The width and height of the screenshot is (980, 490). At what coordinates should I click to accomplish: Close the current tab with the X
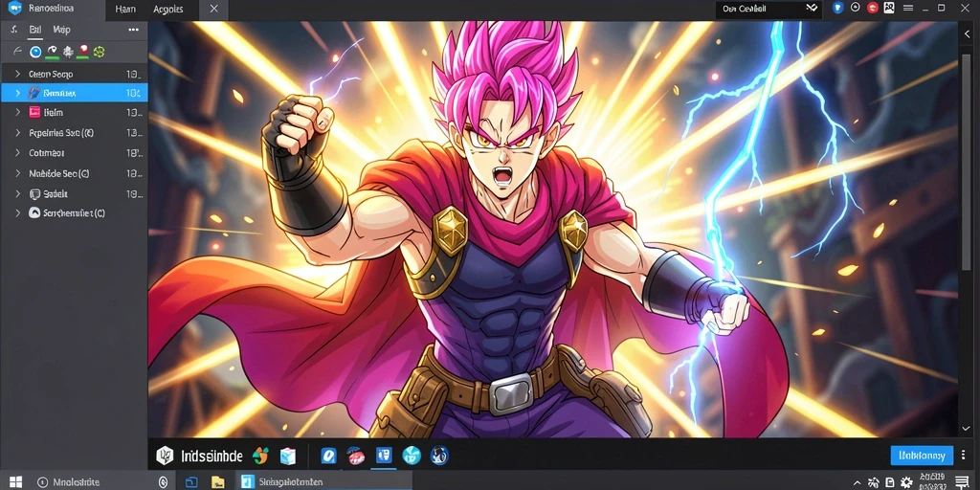click(213, 9)
